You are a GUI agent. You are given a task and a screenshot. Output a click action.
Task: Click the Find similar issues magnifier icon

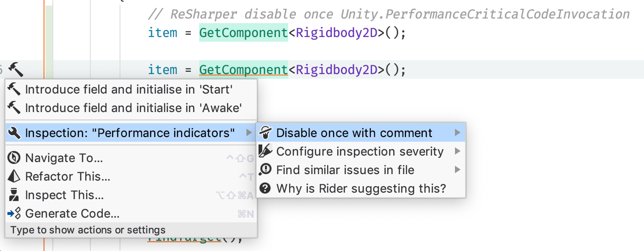[x=265, y=170]
